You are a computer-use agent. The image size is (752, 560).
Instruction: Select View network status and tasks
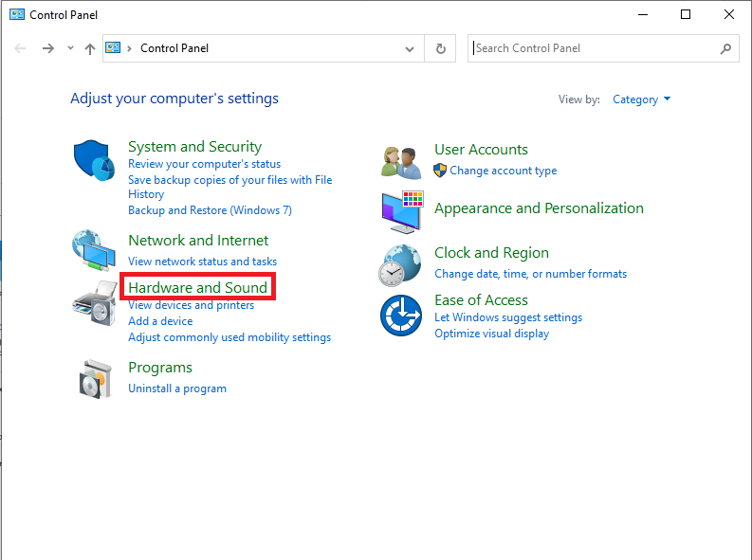tap(202, 262)
